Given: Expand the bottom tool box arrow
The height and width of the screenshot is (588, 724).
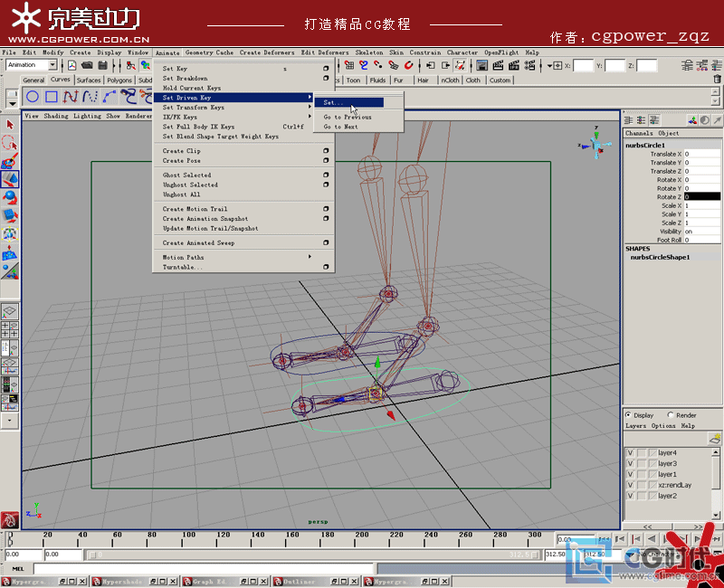Looking at the screenshot, I should click(10, 421).
